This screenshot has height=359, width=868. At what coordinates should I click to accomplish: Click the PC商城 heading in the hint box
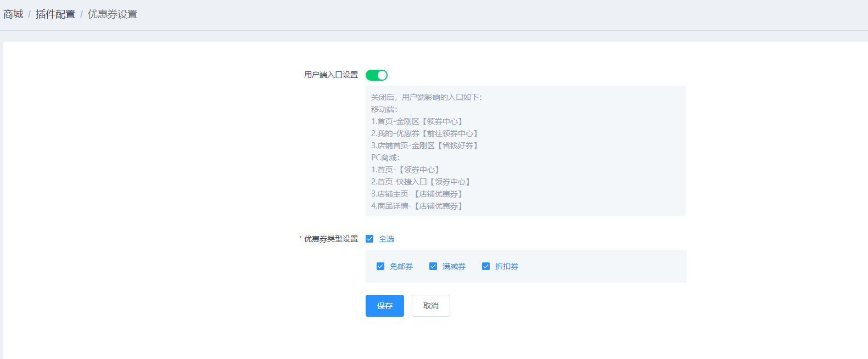[385, 158]
